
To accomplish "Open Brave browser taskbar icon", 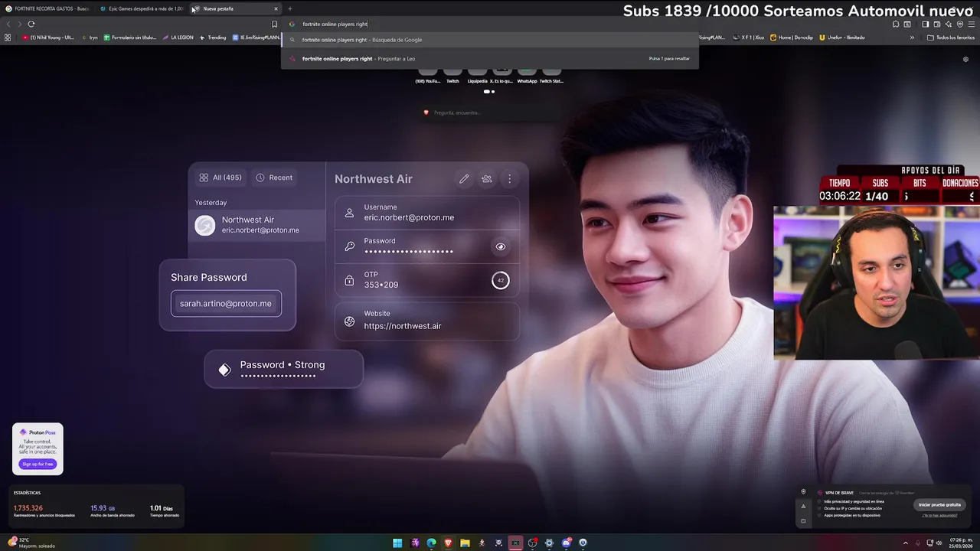I will click(x=448, y=543).
